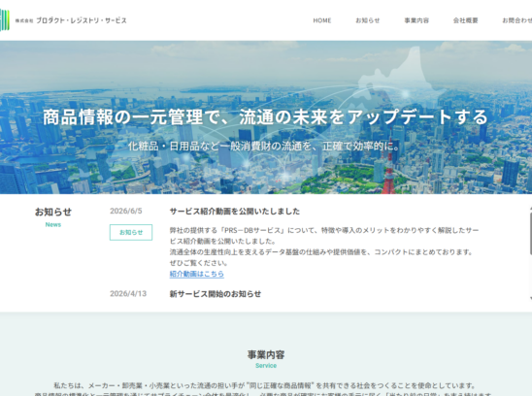Open the 会社概要 navigation item

(466, 20)
